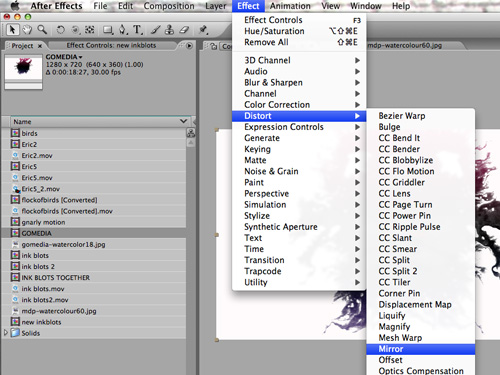Select the Rotation tool
Screen dimensions: 500x375
click(60, 30)
